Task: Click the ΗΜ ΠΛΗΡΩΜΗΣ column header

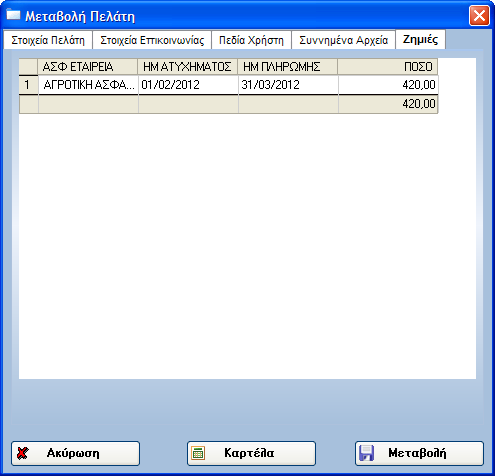Action: [x=288, y=67]
